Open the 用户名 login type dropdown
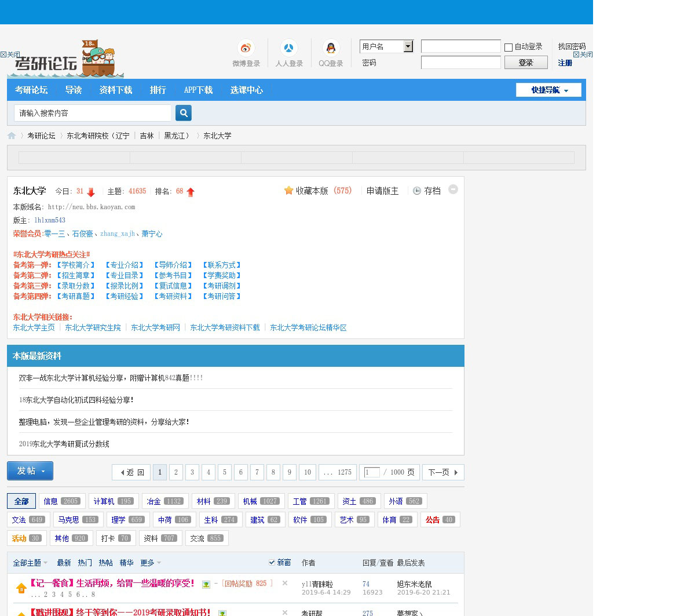 tap(408, 46)
